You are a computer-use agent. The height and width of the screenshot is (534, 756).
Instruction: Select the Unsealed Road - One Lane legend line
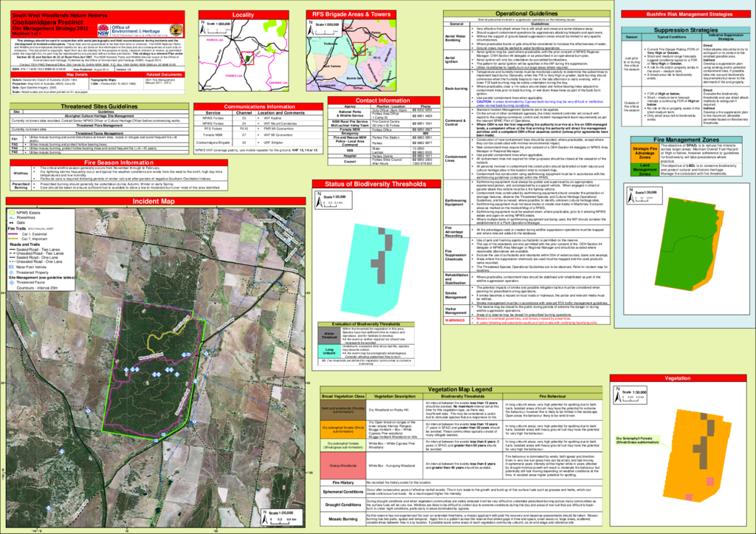(x=13, y=261)
